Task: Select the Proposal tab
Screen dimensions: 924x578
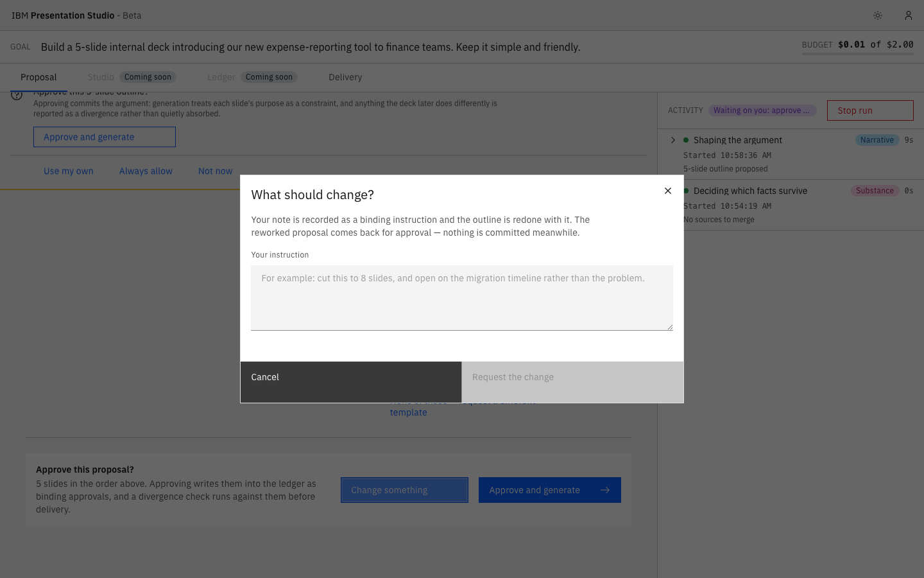Action: point(38,77)
